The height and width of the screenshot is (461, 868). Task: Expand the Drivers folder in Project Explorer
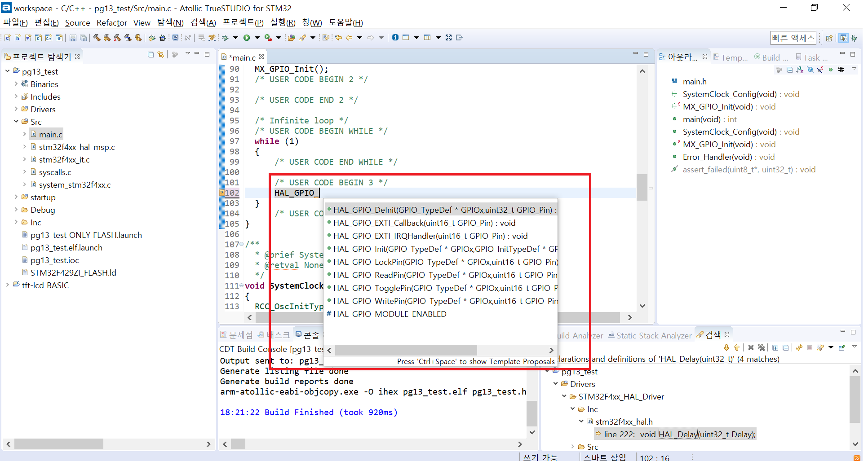[x=16, y=109]
